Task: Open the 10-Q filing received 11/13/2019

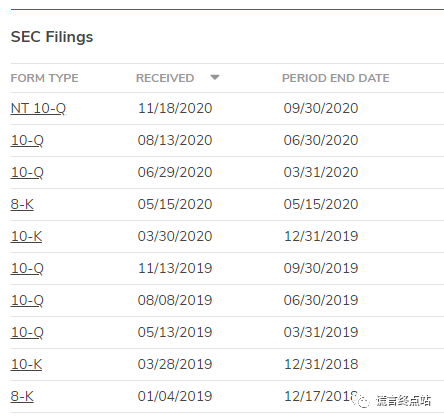Action: click(x=27, y=268)
